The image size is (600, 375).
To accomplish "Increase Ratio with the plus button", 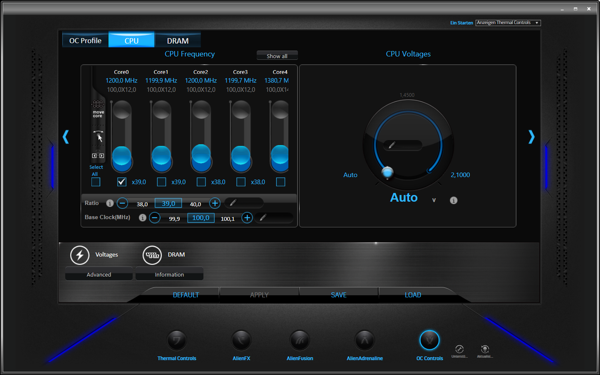I will pos(215,203).
